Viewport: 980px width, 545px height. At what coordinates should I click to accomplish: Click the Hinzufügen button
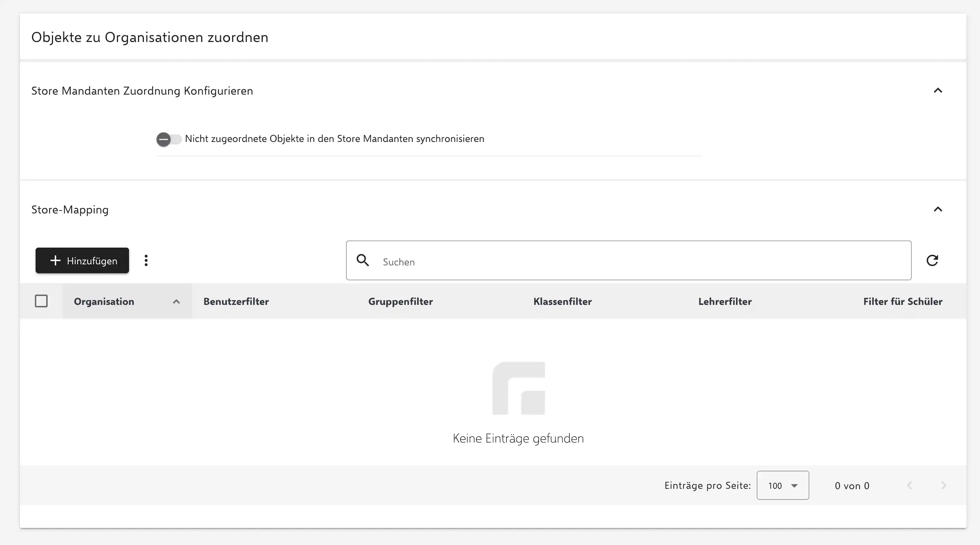tap(82, 260)
